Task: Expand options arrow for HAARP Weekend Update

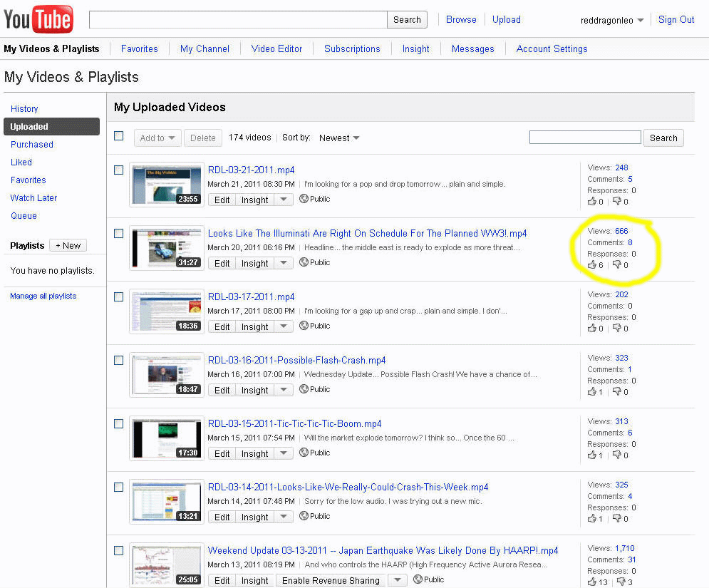Action: [398, 580]
